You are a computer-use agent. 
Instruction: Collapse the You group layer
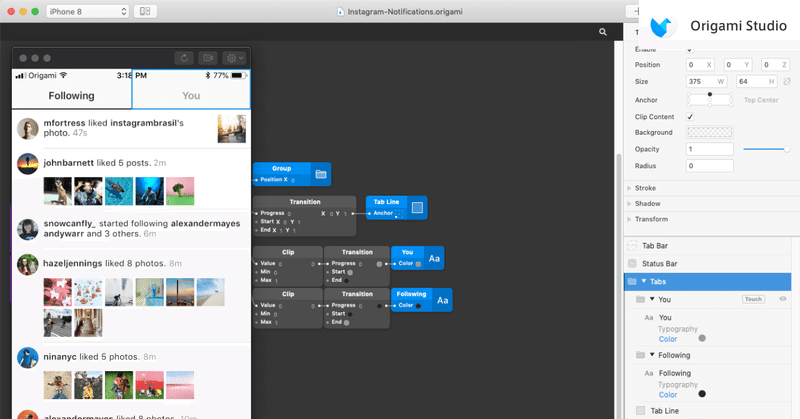coord(652,299)
